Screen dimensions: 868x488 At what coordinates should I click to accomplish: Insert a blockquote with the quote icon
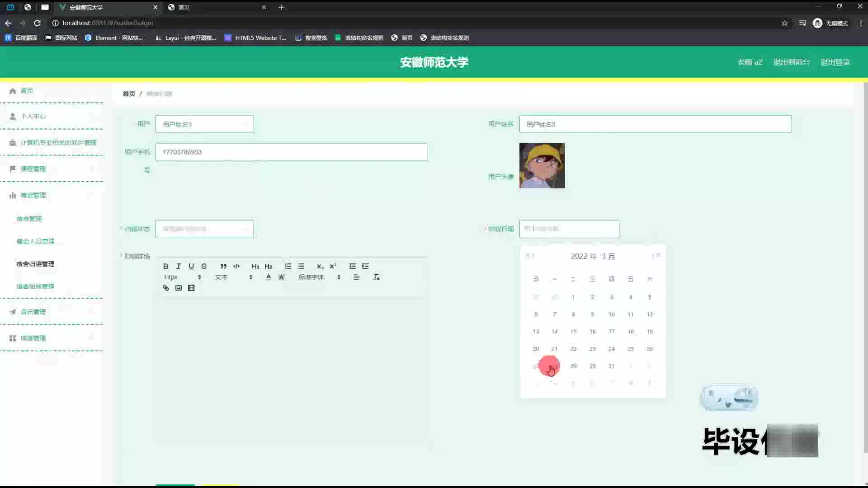click(x=223, y=266)
